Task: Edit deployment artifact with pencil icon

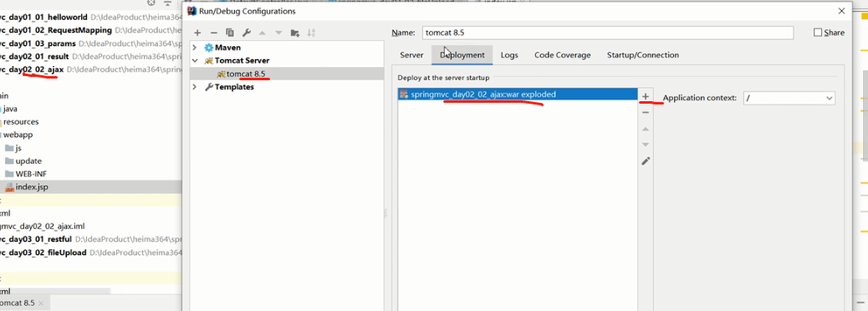Action: point(646,161)
